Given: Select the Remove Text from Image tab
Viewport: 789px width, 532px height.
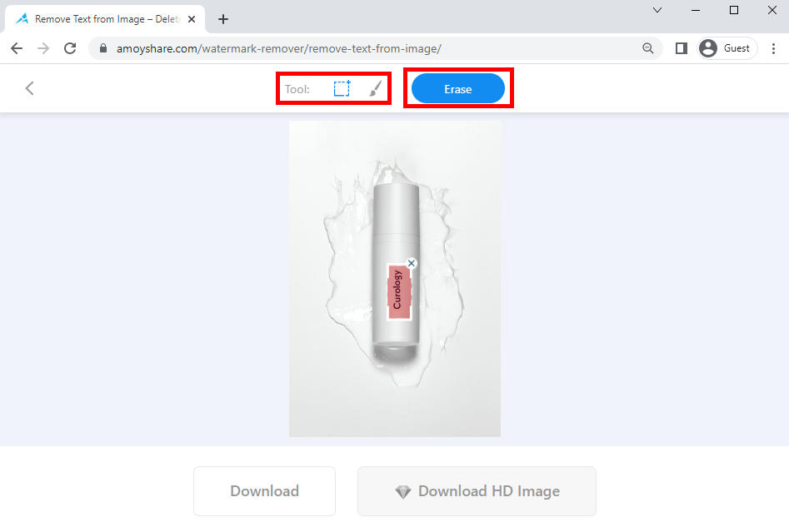Looking at the screenshot, I should coord(105,19).
